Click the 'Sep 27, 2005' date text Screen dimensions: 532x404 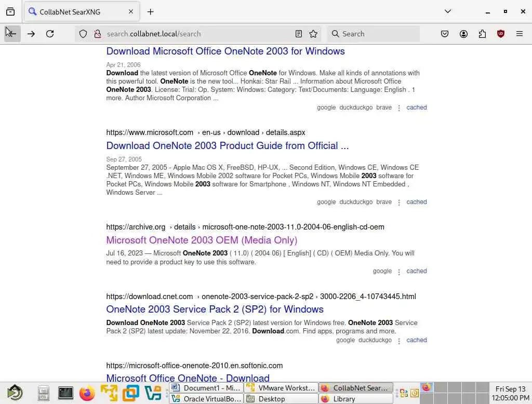pos(124,159)
